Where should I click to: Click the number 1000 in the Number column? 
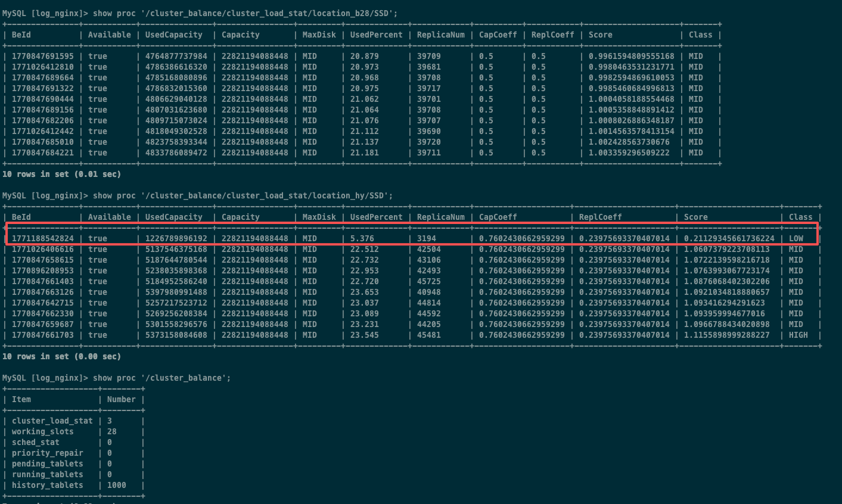pyautogui.click(x=117, y=485)
